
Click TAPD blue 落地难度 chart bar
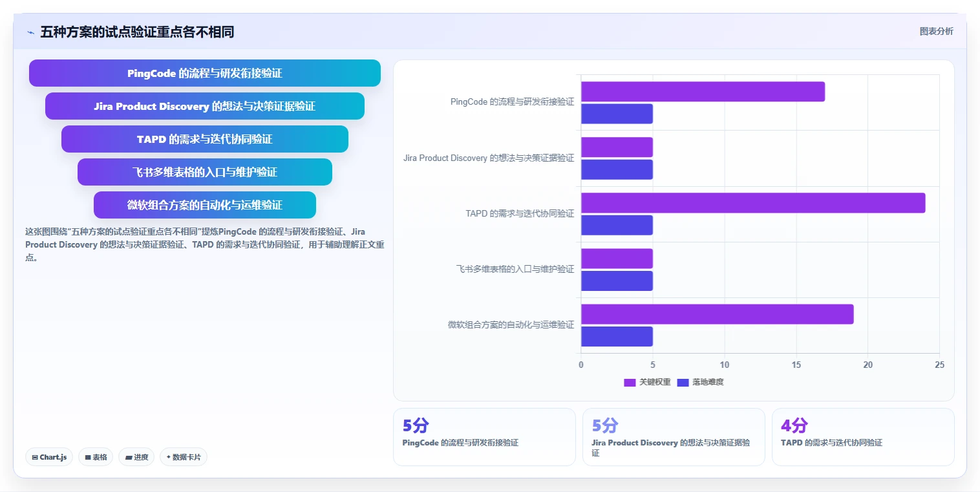click(617, 225)
